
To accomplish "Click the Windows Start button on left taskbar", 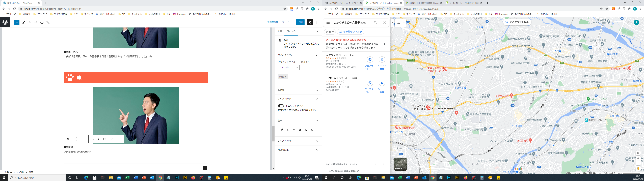I will 4,178.
